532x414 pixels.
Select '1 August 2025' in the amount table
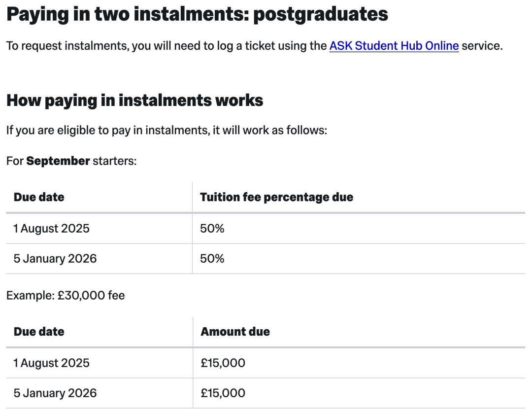(x=51, y=363)
